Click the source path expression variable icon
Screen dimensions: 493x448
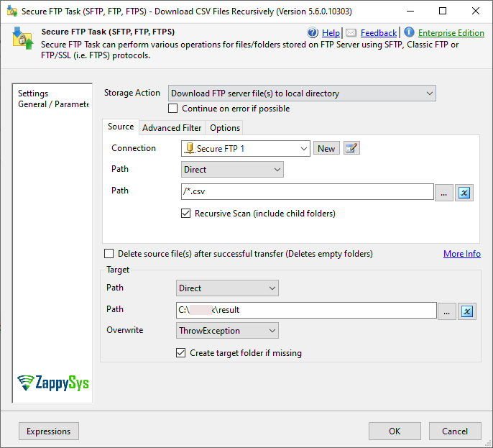(464, 192)
